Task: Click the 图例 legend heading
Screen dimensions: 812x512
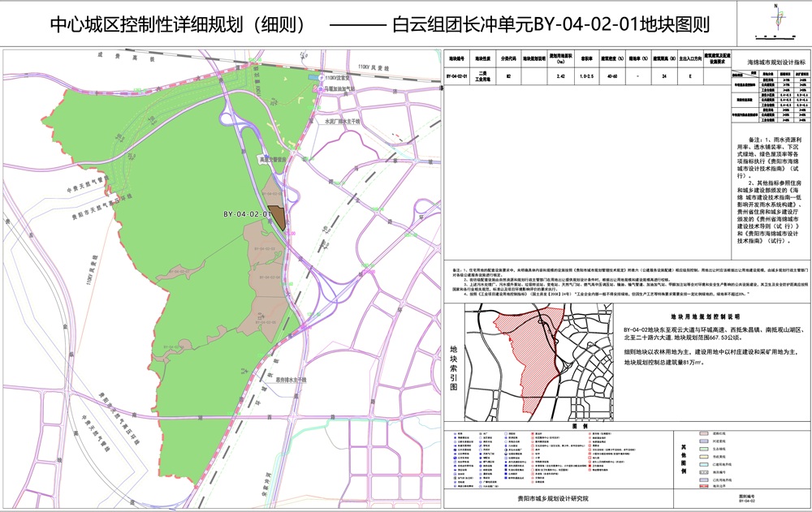Action: (578, 426)
